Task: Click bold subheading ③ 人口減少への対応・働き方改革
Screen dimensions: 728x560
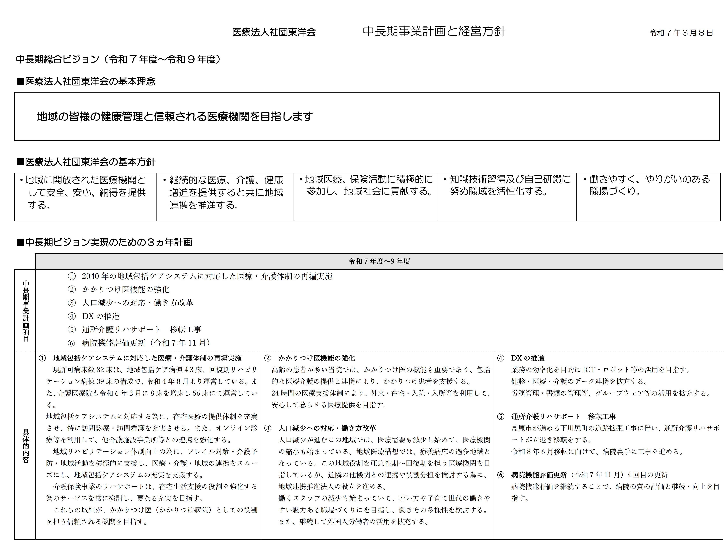Action: pyautogui.click(x=321, y=428)
